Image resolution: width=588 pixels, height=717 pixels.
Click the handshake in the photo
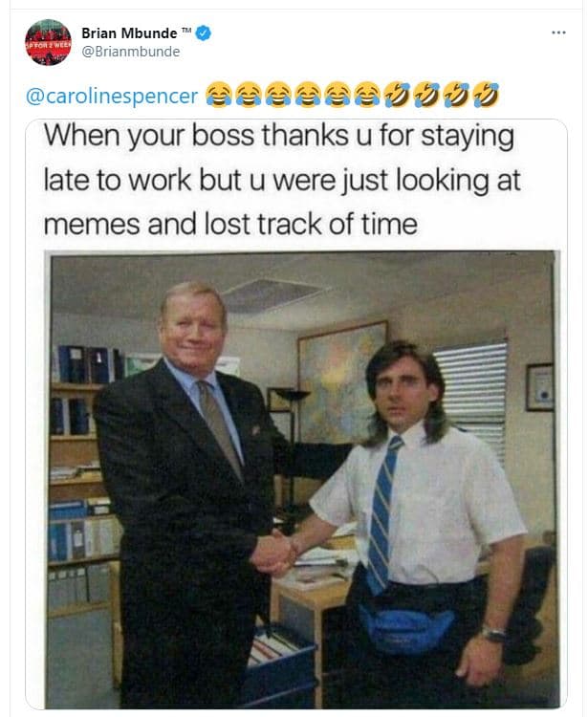point(273,553)
